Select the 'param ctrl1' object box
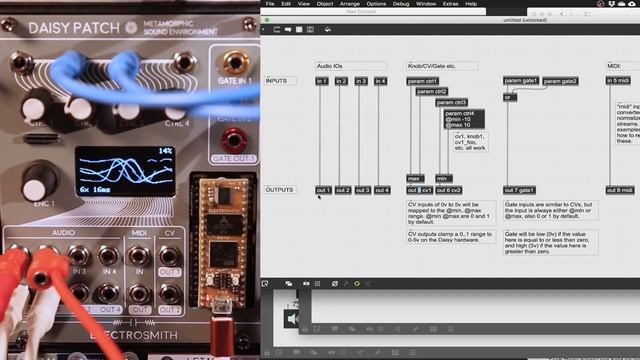 pos(422,81)
